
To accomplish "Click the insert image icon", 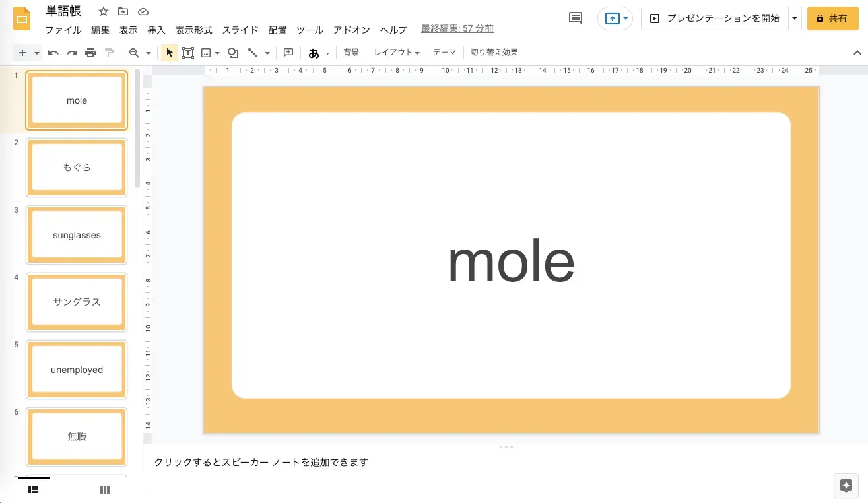I will coord(206,53).
